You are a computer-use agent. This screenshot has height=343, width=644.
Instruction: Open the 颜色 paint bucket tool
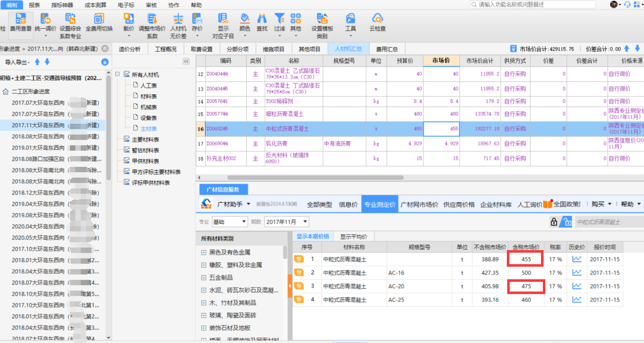pyautogui.click(x=245, y=25)
